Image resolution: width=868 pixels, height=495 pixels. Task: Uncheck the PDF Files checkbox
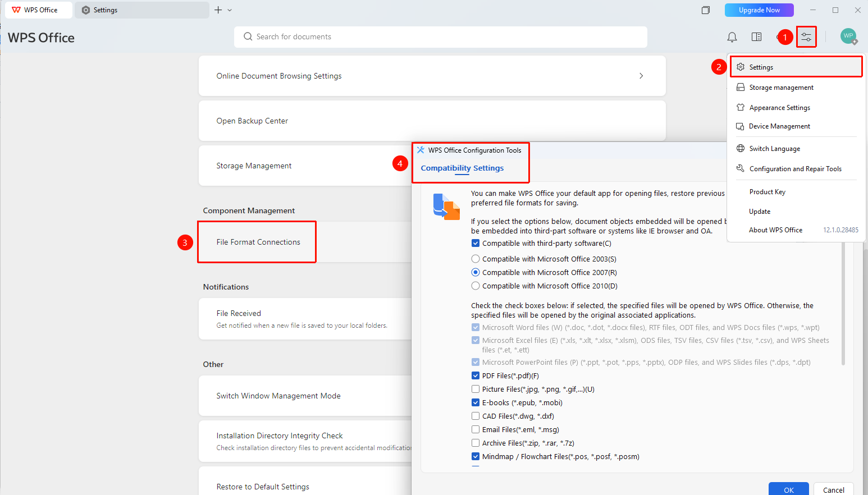476,376
